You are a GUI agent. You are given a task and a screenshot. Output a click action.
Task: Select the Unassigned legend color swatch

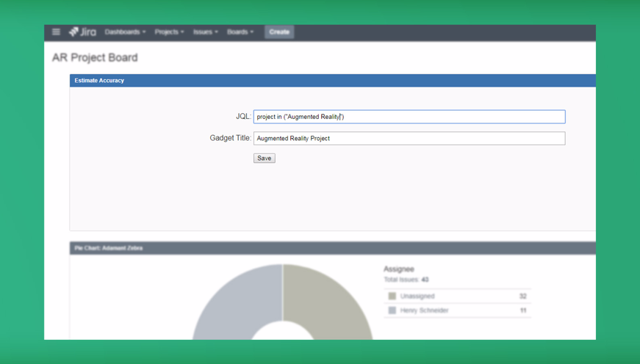392,296
